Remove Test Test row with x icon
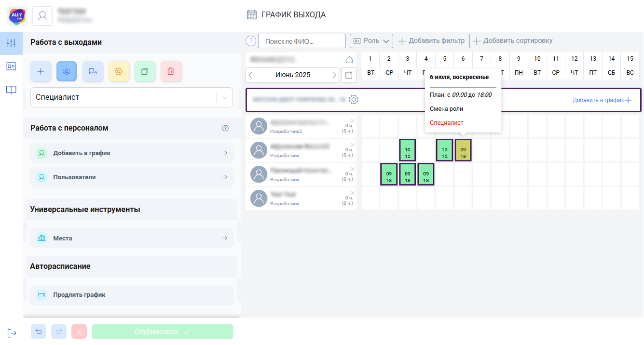 pyautogui.click(x=352, y=193)
